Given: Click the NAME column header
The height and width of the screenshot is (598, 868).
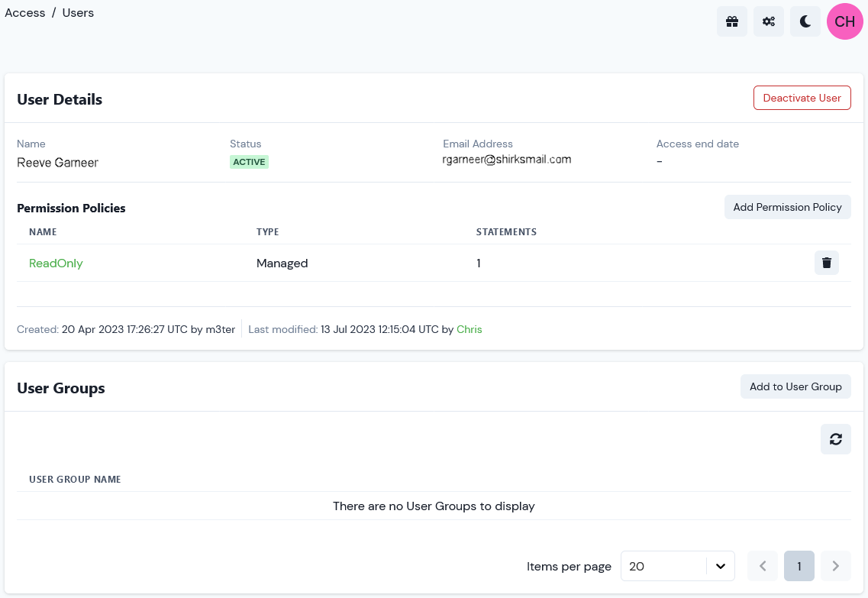Looking at the screenshot, I should pyautogui.click(x=43, y=232).
